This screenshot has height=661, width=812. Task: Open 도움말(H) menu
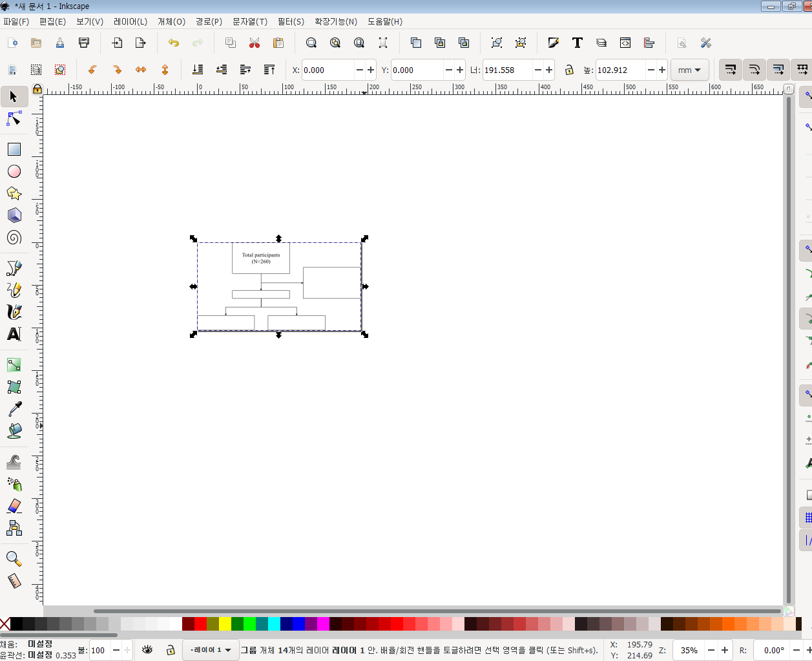385,21
